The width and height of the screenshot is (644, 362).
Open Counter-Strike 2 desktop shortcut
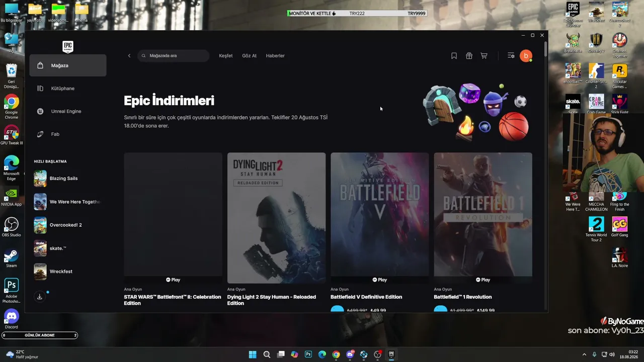point(596,76)
